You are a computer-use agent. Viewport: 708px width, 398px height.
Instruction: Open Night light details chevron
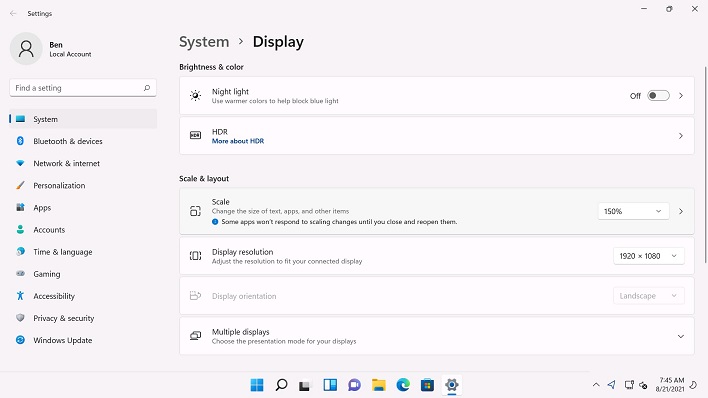click(x=681, y=96)
